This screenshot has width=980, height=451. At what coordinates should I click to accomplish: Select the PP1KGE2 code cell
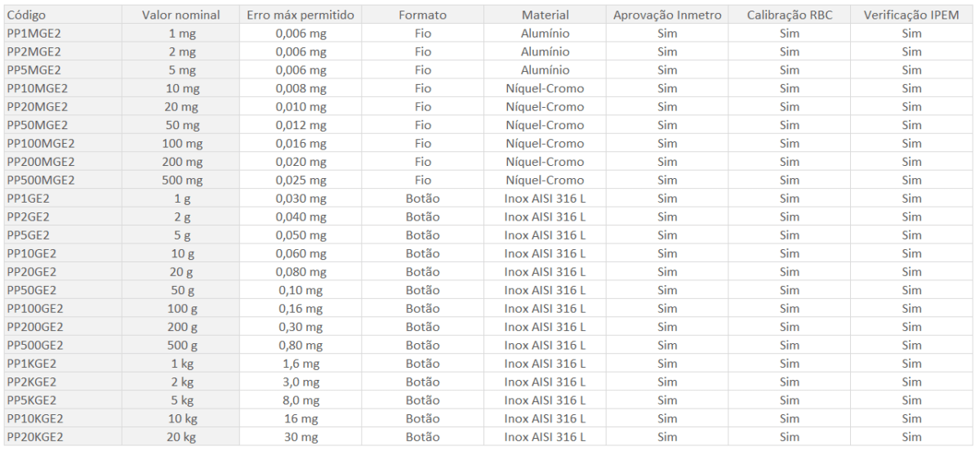point(32,363)
